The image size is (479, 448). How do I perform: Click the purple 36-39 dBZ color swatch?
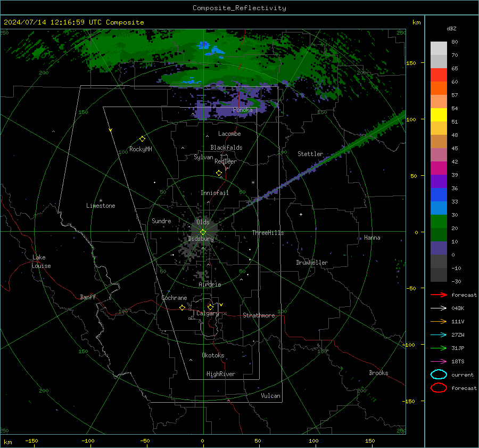pos(439,181)
